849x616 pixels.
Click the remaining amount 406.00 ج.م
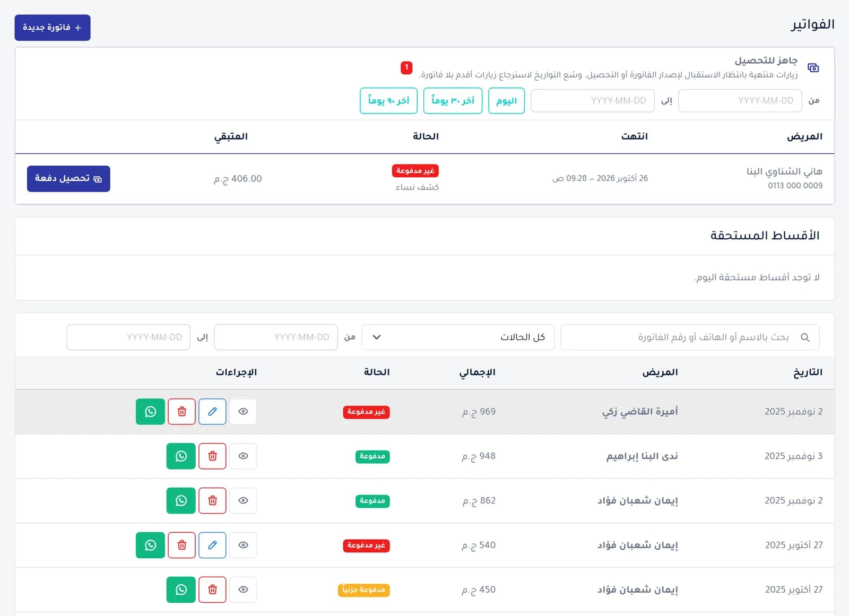pos(238,179)
